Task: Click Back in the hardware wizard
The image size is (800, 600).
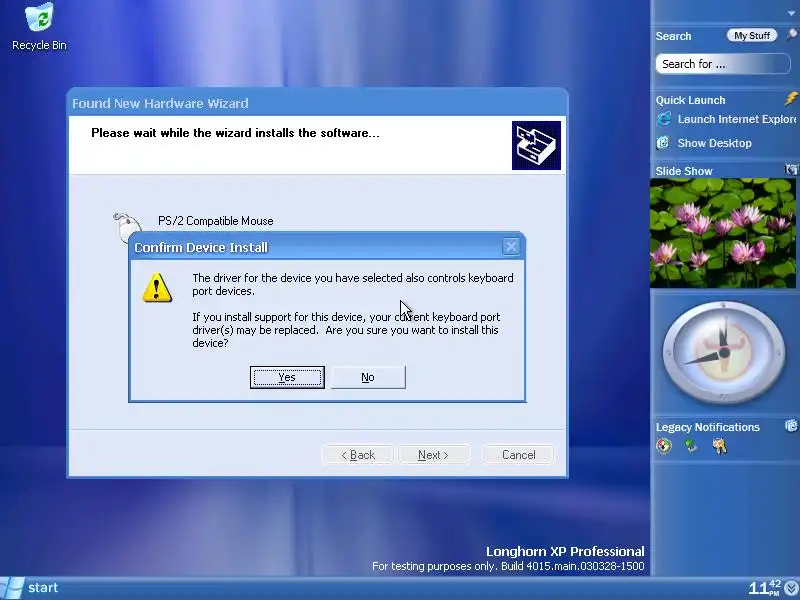Action: tap(358, 455)
